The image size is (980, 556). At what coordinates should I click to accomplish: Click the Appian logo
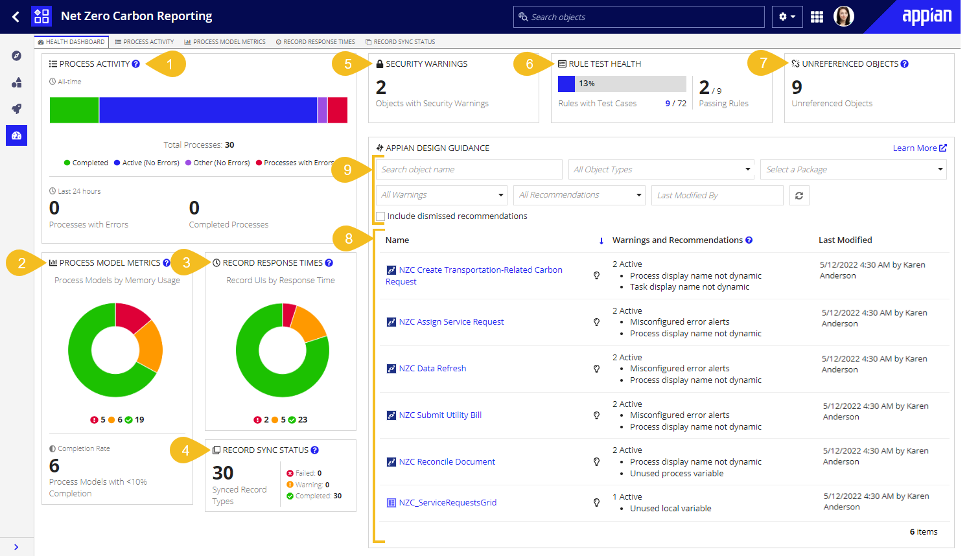927,16
